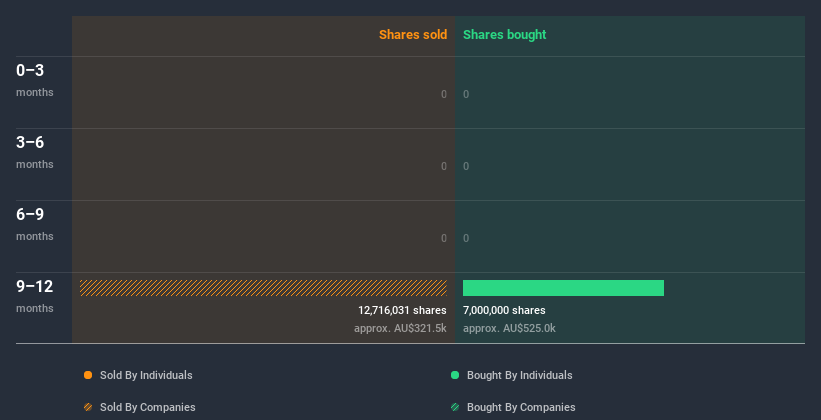
Task: Select the Sold By Companies legend label
Action: (x=148, y=407)
